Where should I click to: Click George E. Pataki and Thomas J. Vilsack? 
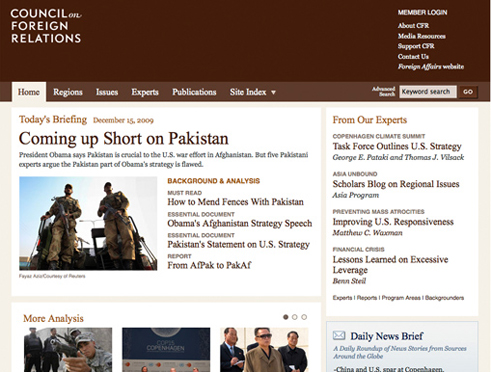(398, 157)
